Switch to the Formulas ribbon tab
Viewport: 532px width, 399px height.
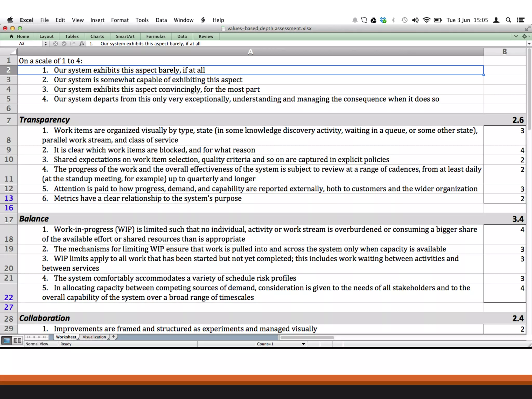click(x=156, y=36)
